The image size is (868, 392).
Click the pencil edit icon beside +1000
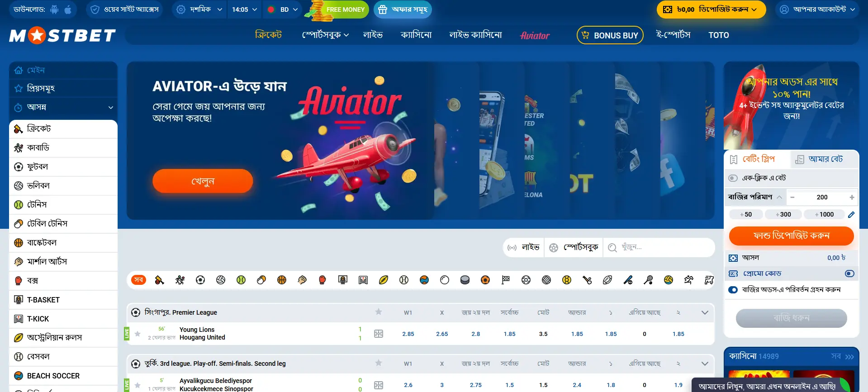click(x=851, y=214)
